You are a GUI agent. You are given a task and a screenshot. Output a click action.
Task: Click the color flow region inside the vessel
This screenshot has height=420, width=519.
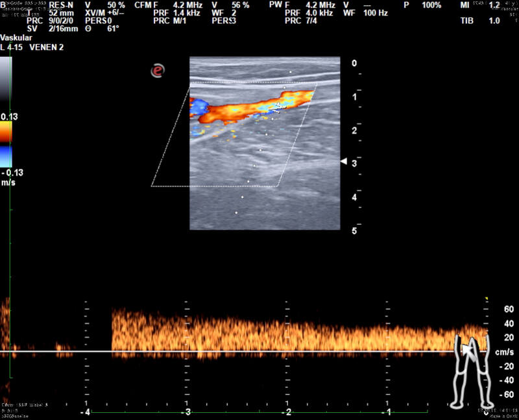point(252,106)
